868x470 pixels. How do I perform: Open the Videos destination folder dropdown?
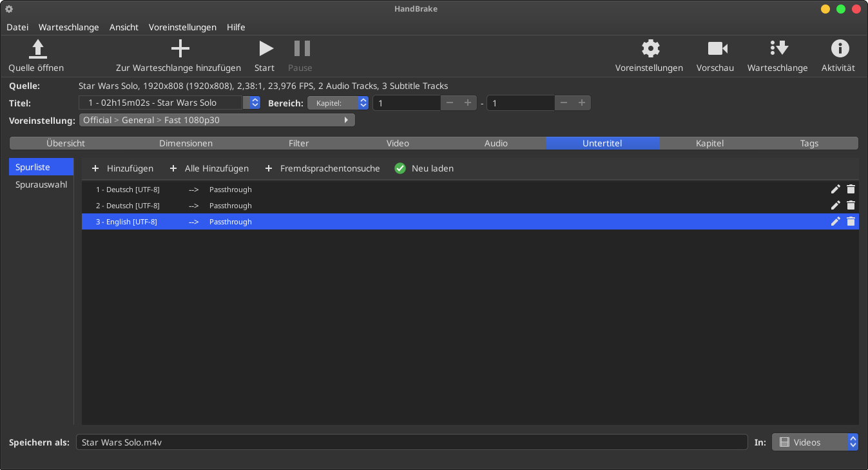pyautogui.click(x=815, y=442)
